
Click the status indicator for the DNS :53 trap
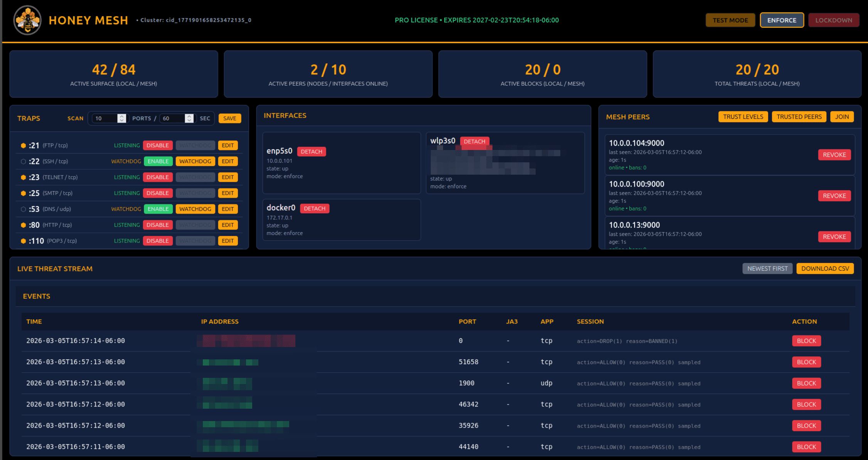[x=23, y=209]
